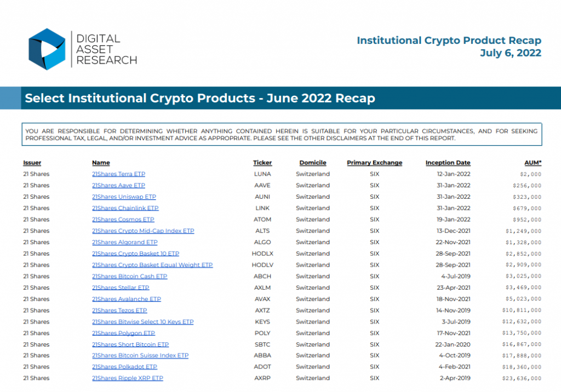Screen dimensions: 561x392
Task: Open the 21Shares Short Bitcoin ETP link
Action: coord(130,344)
